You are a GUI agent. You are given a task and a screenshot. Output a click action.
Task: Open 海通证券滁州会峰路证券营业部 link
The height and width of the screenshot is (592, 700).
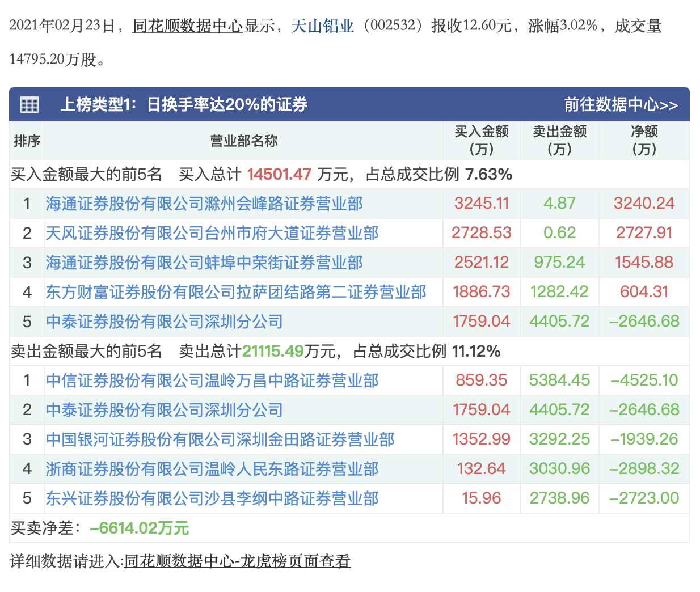pos(204,204)
